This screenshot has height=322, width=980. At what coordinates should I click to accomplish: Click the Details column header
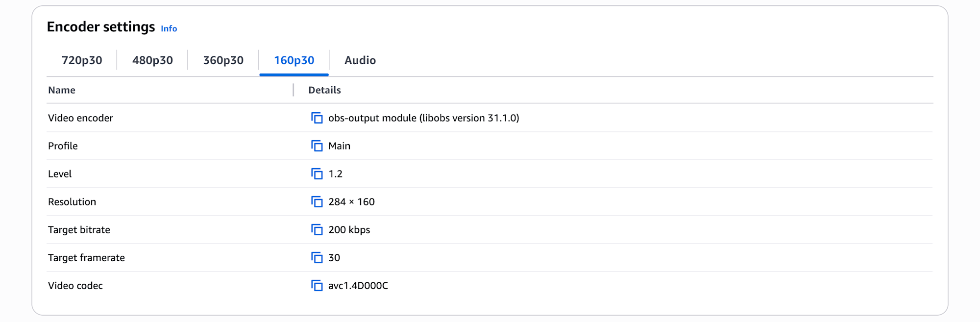coord(324,90)
